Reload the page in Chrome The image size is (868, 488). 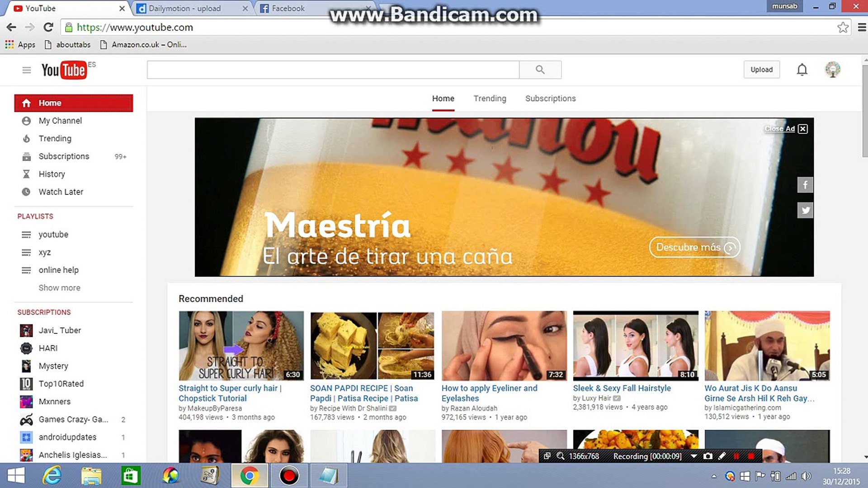tap(48, 28)
